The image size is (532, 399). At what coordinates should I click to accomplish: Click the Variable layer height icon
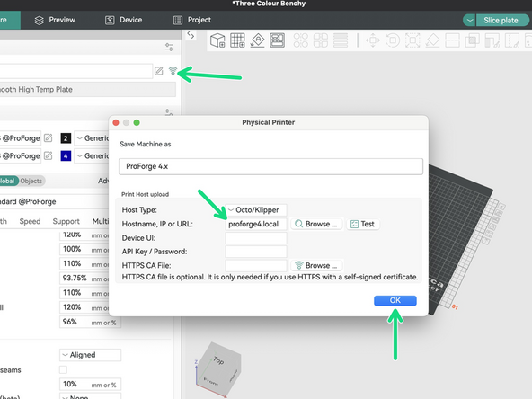341,40
